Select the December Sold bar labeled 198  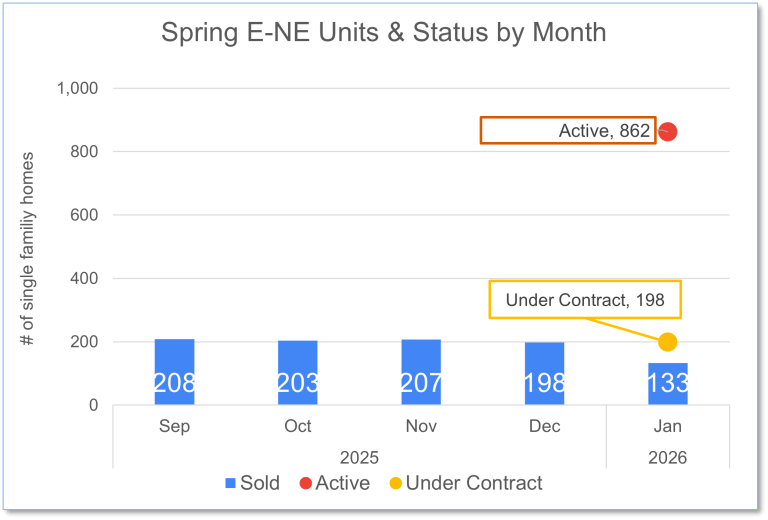click(x=545, y=374)
